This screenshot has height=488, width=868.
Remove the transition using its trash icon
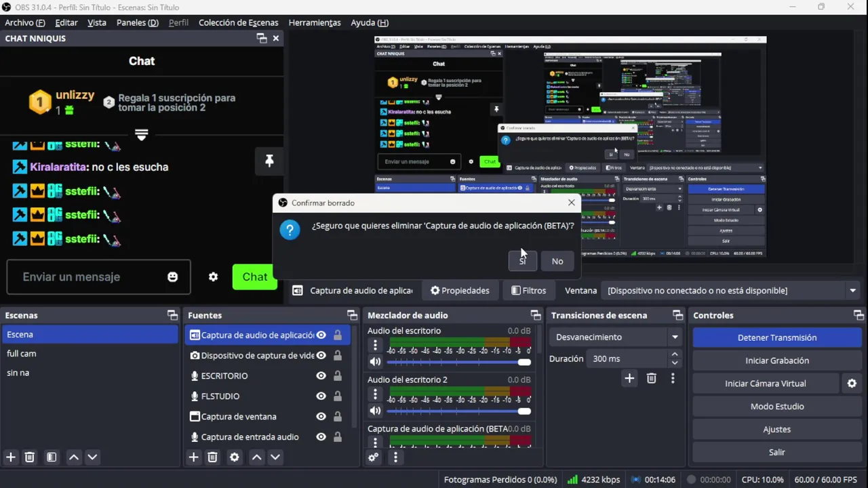point(651,378)
